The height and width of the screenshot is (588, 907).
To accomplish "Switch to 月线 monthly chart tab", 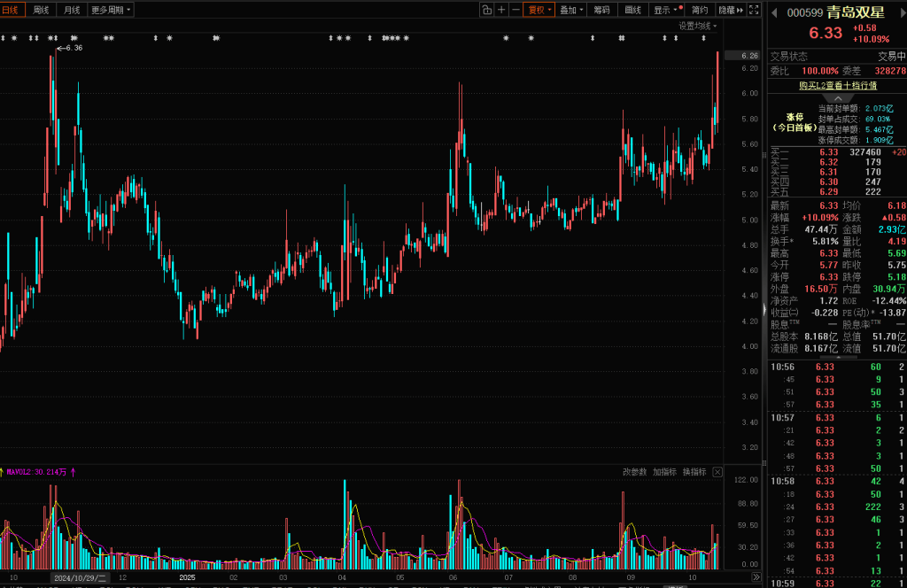I will (72, 10).
